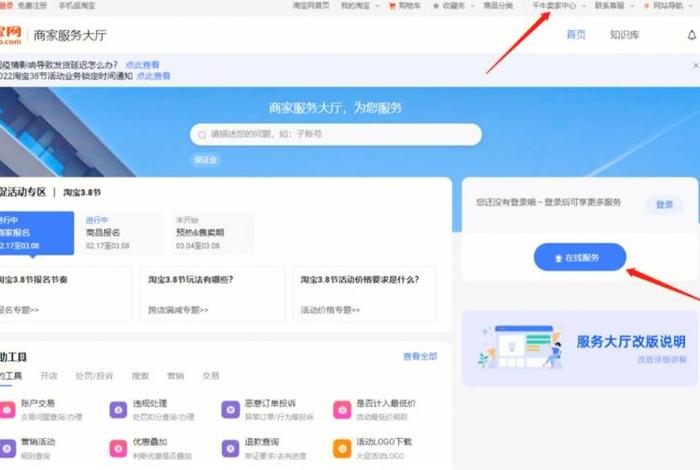Image resolution: width=700 pixels, height=470 pixels.
Task: Open 手机逛淘宝 in the top bar
Action: (77, 6)
